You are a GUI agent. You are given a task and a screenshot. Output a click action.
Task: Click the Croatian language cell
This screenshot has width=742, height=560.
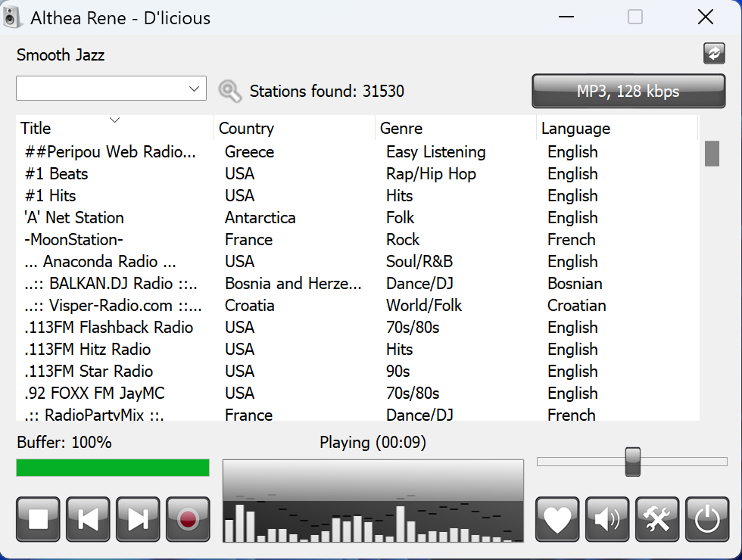577,306
